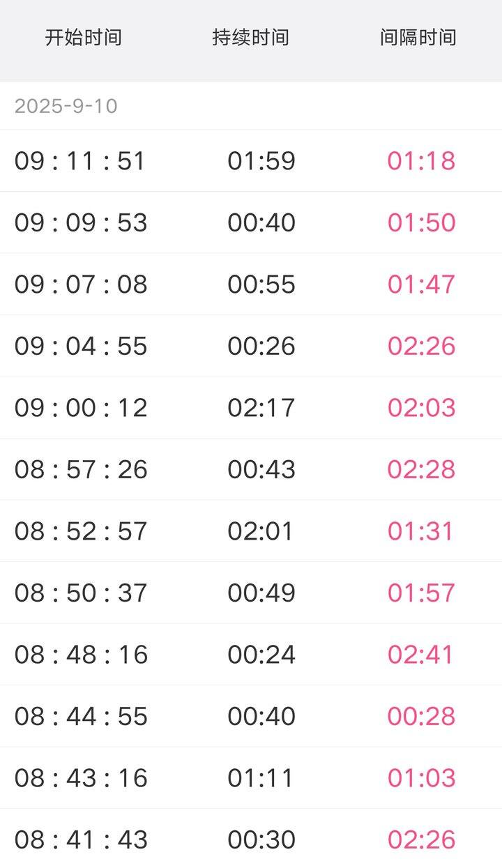Open the record starting at 09 : 09 : 53
This screenshot has width=502, height=868.
click(251, 222)
